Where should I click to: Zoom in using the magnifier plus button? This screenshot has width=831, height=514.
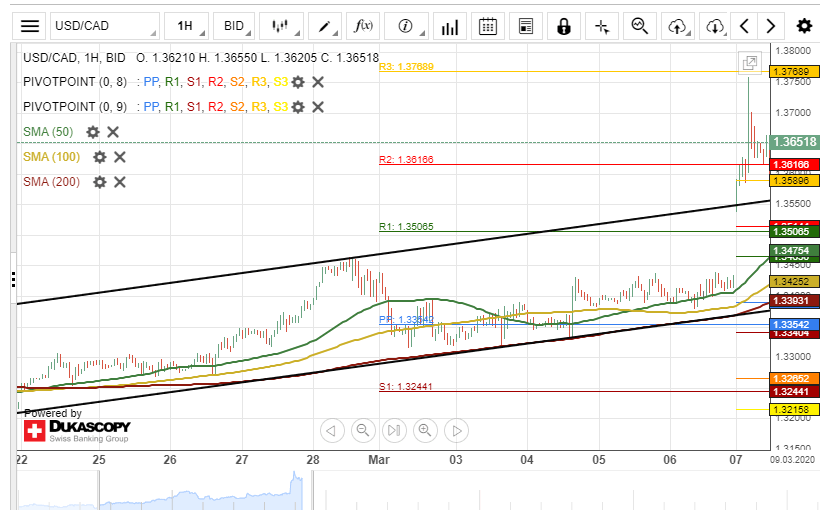pos(425,431)
